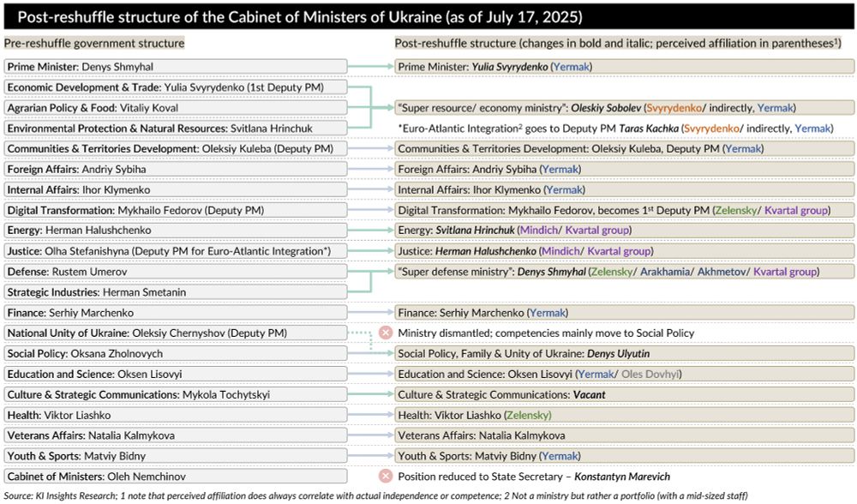
Task: Select pre-reshuffle 'Communities & Territories Development: Oleksiy Kuleba (Deputy PM)'
Action: click(x=176, y=148)
